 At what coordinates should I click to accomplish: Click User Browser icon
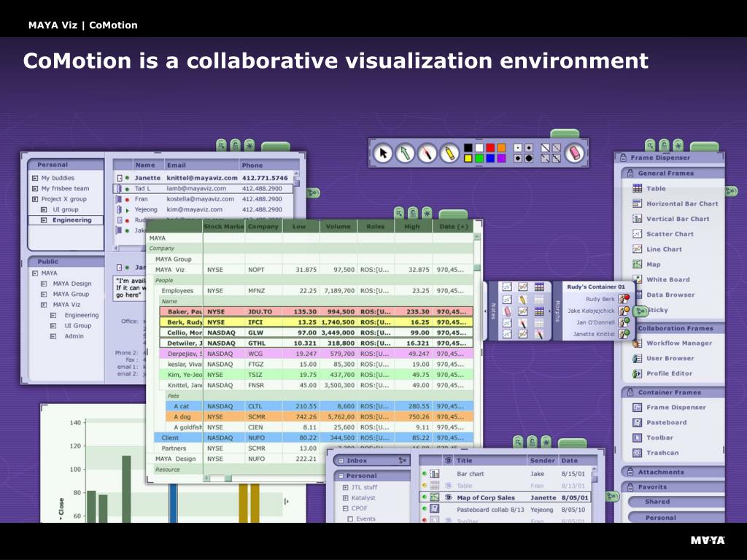637,359
